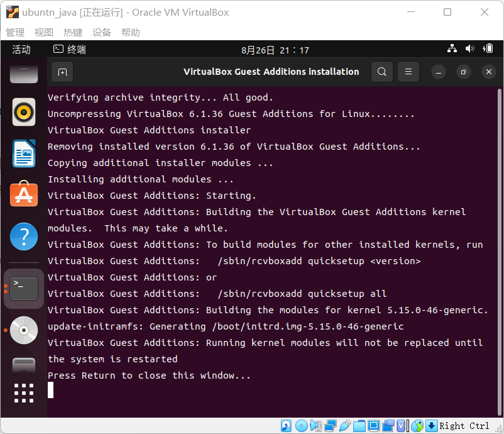Close the Guest Additions installation terminal
This screenshot has height=434, width=504.
coord(489,72)
